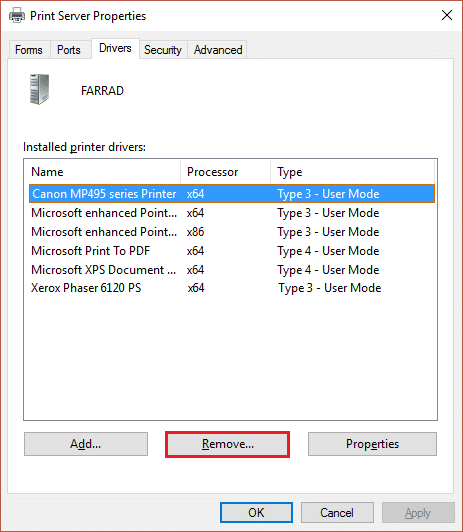
Task: Select the Xerox Phaser 6120 PS driver
Action: point(232,288)
